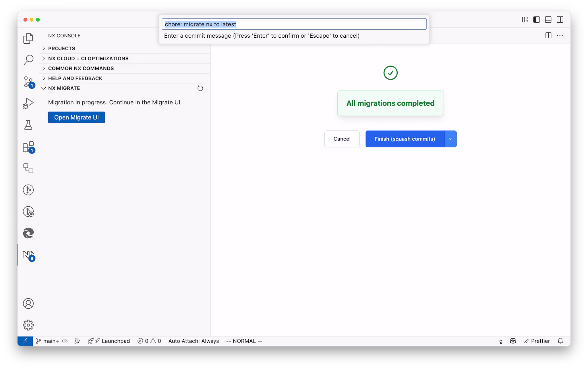Viewport: 588px width, 369px height.
Task: Open the Copilot icon in the status bar
Action: point(513,341)
